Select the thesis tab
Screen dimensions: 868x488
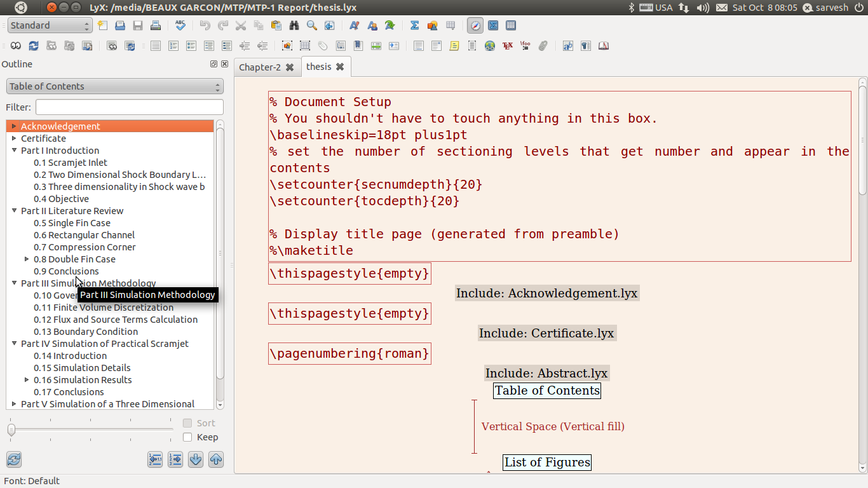(318, 67)
